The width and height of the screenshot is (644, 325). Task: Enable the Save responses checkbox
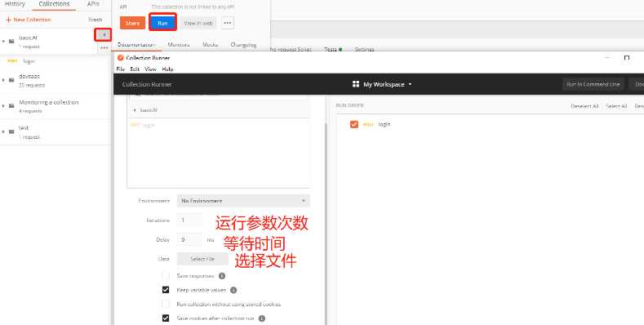pyautogui.click(x=166, y=276)
